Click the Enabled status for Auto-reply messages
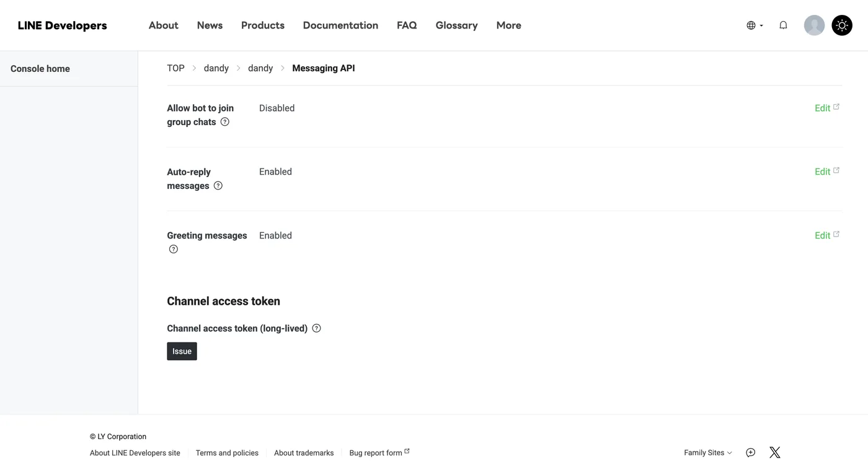The image size is (868, 467). click(x=275, y=172)
